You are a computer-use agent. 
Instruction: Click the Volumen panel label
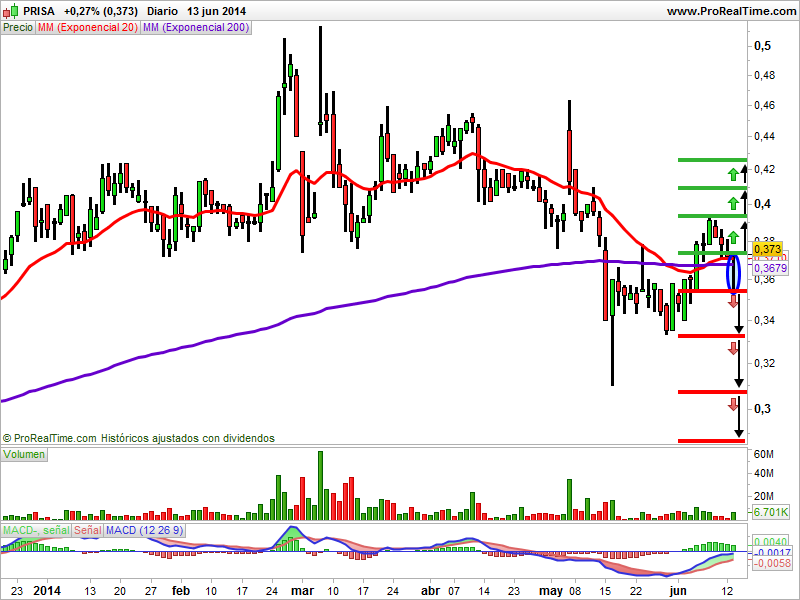tap(24, 454)
